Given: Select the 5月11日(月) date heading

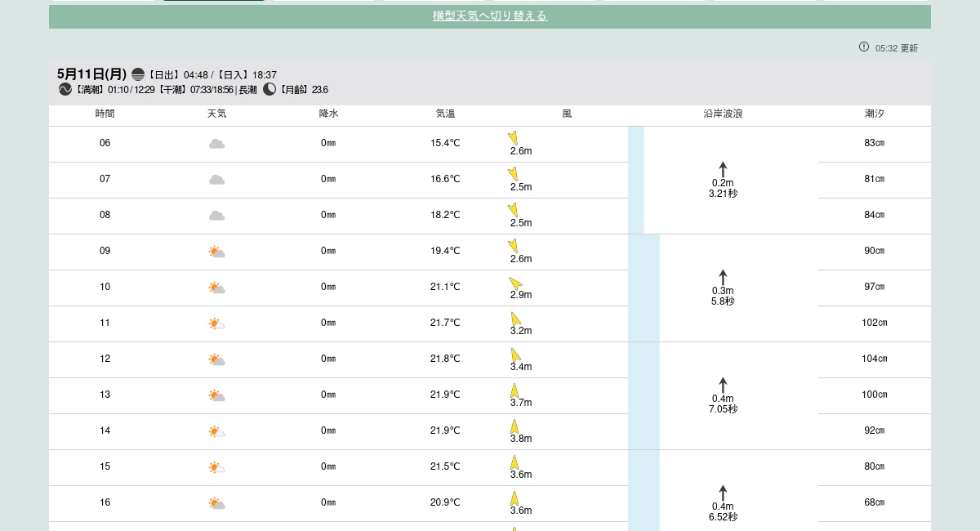Looking at the screenshot, I should pyautogui.click(x=92, y=74).
